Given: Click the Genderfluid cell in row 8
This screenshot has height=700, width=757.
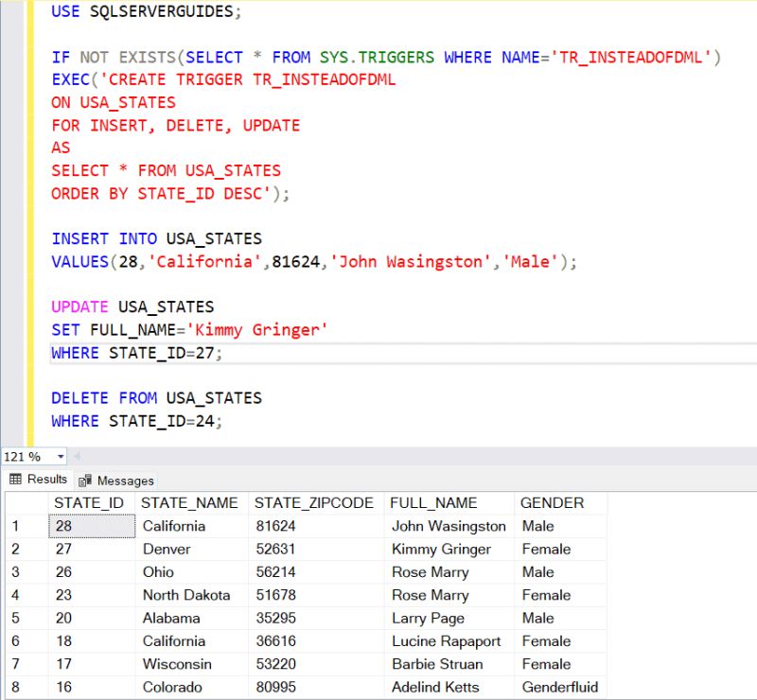Looking at the screenshot, I should click(559, 687).
